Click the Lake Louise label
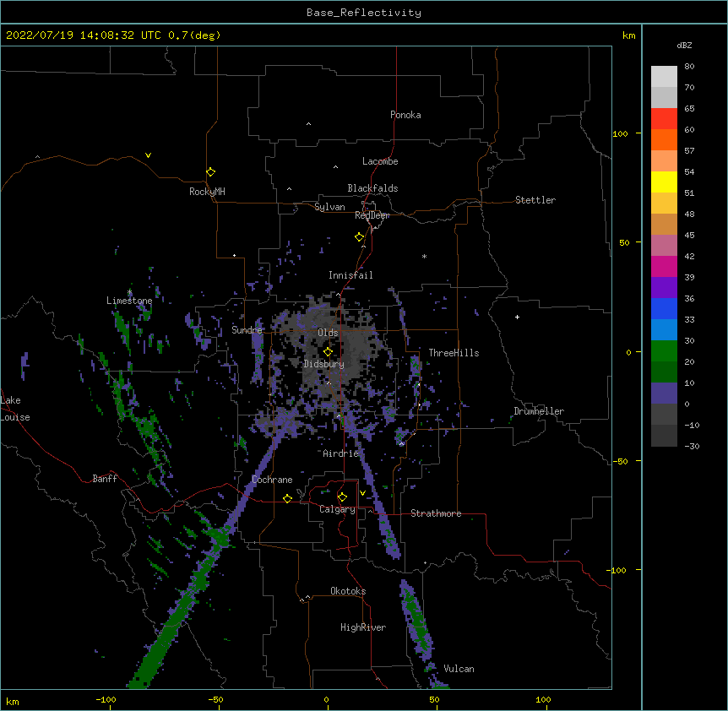 coord(15,409)
